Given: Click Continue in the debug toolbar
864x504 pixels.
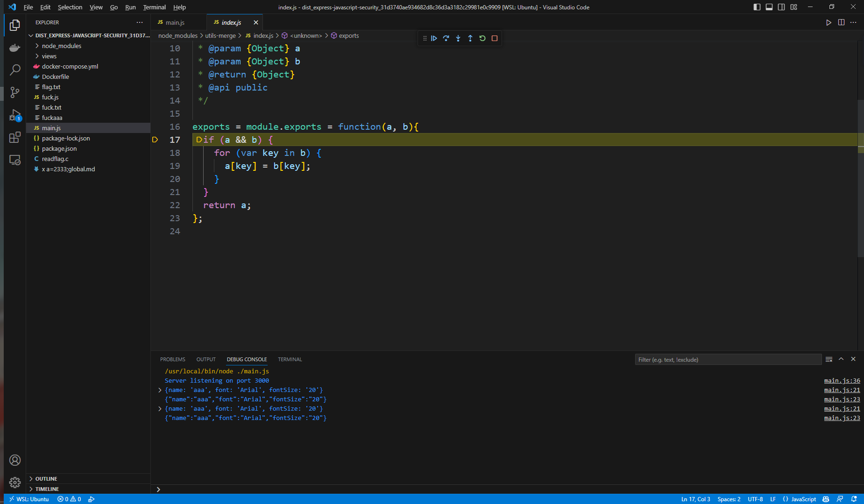Looking at the screenshot, I should (x=434, y=38).
